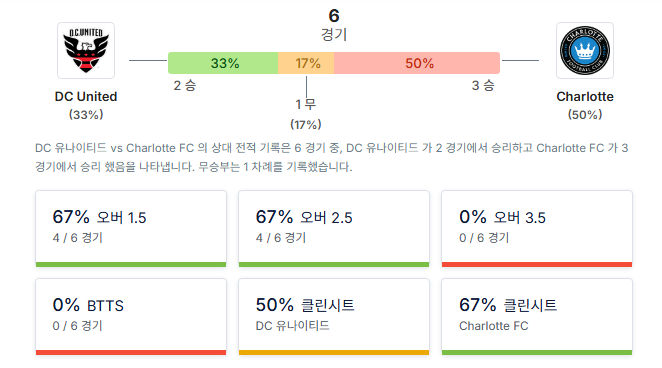
Task: Open the 50% 클린시트 DC 유나이티드 card
Action: pos(334,317)
